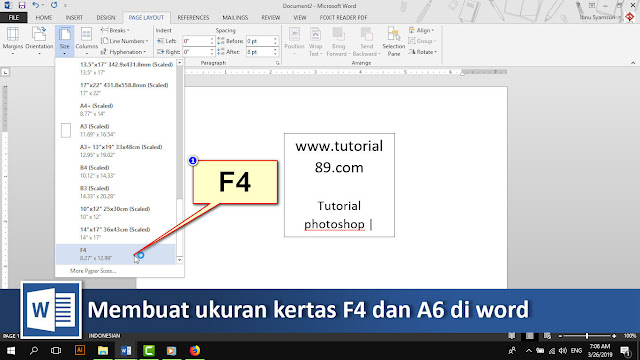Open Adobe Illustrator from taskbar
The width and height of the screenshot is (640, 360).
coord(80,350)
